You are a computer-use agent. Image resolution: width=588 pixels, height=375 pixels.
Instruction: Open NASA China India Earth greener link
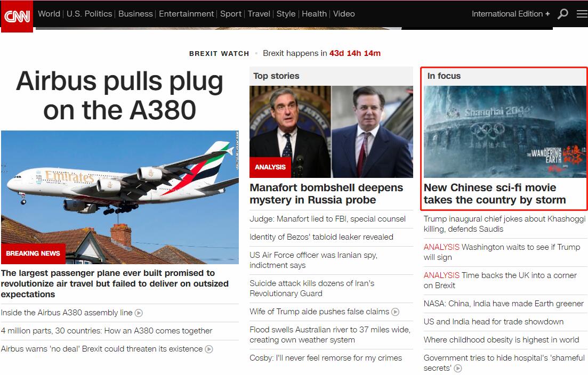tap(504, 304)
